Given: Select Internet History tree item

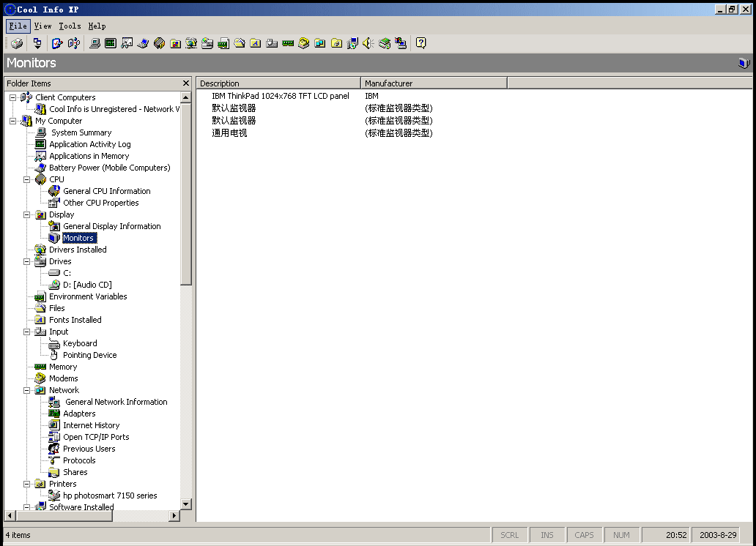Looking at the screenshot, I should (91, 425).
